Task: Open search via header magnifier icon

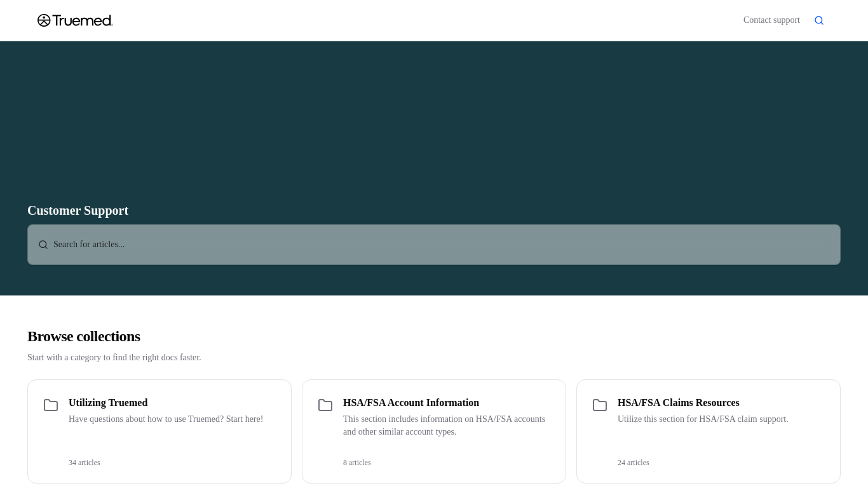Action: click(819, 20)
